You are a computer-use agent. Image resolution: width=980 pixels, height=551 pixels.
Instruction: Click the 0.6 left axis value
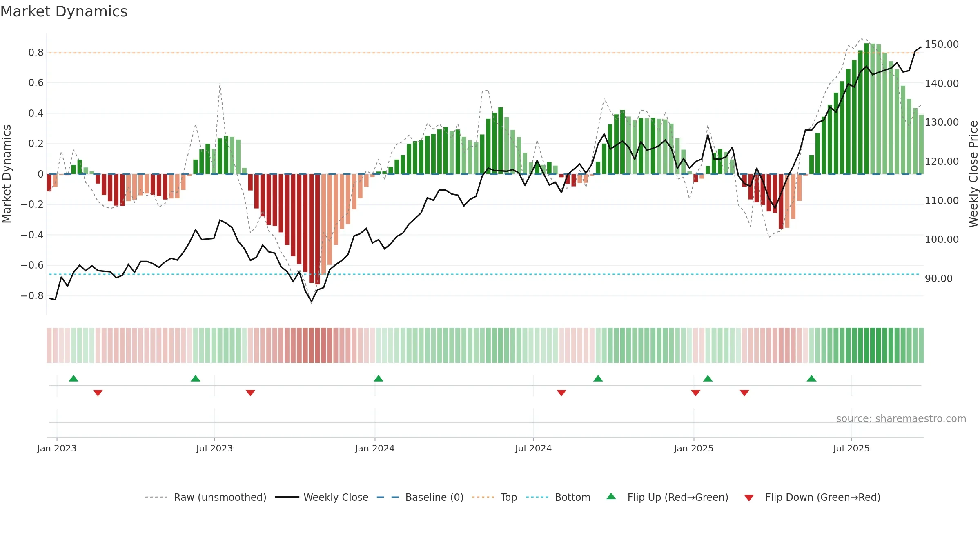click(36, 83)
